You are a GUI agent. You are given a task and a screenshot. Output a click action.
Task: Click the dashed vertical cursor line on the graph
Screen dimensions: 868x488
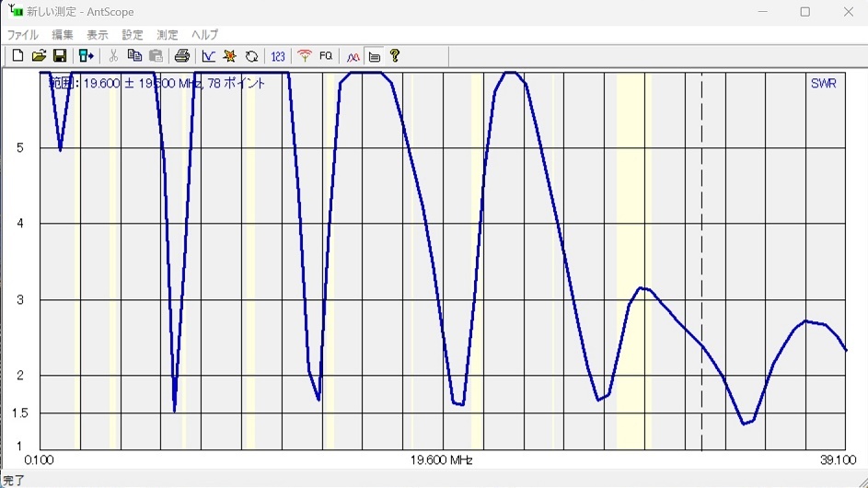pos(702,230)
